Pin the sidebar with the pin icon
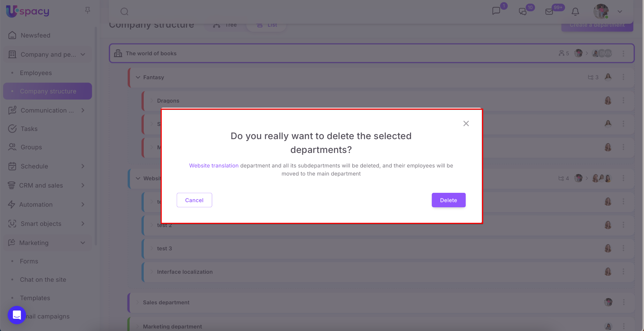This screenshot has height=331, width=644. [x=88, y=10]
